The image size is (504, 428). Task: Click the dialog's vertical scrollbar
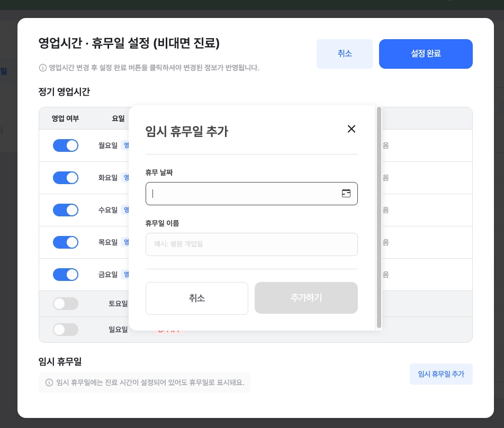click(x=379, y=217)
